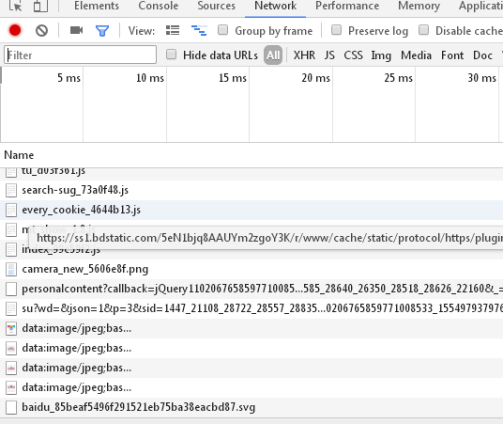Select the personalcontent?callback=jQuery request
504x424 pixels.
tap(252, 289)
